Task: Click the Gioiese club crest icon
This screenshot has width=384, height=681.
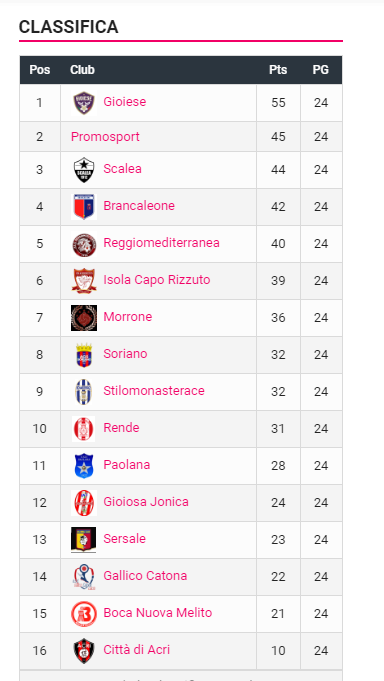Action: (84, 103)
